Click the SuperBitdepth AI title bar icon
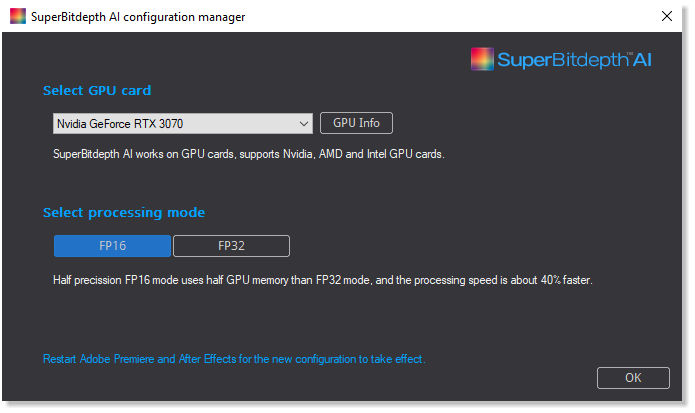The height and width of the screenshot is (413, 695). 18,16
